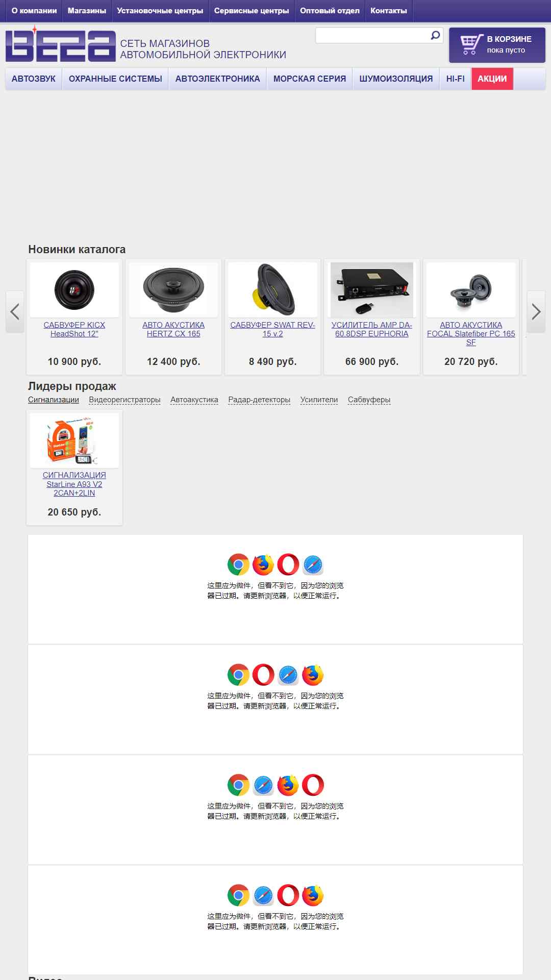
Task: Show next products with right arrow
Action: coord(536,312)
